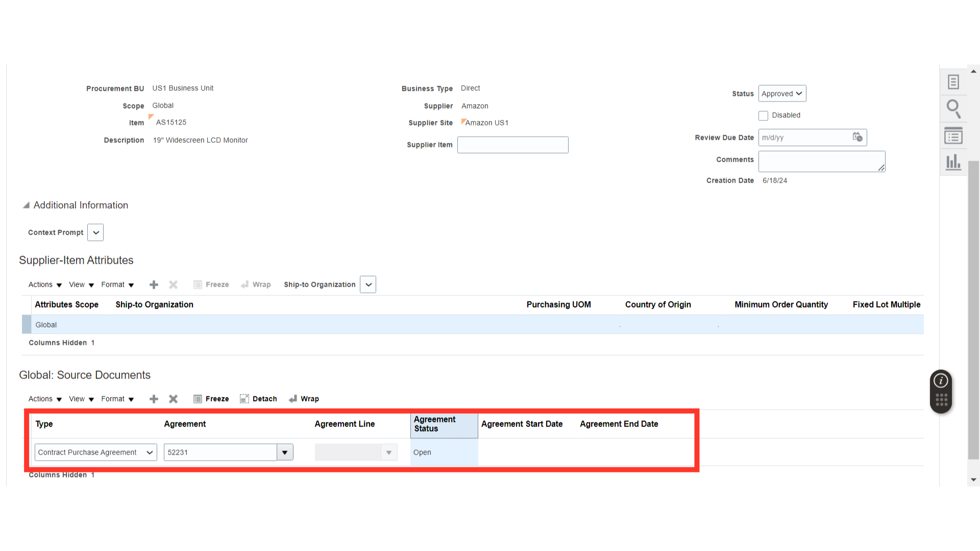Open the Ship-to Organization dropdown
Screen dimensions: 980x551
(x=368, y=285)
